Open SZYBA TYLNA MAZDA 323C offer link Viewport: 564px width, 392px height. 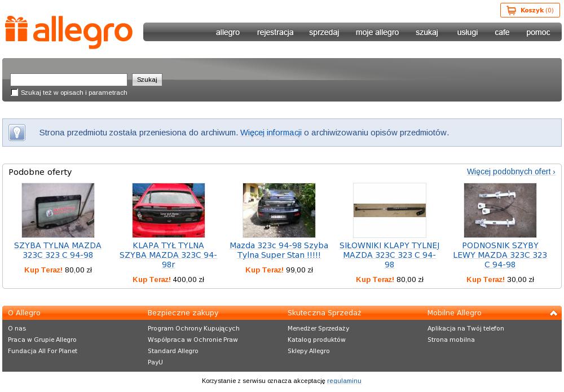pos(58,250)
